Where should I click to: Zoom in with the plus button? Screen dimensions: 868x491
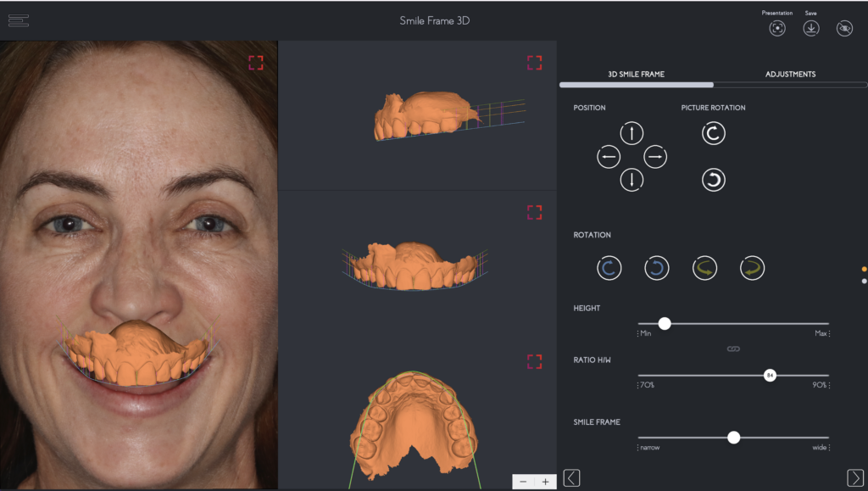545,482
